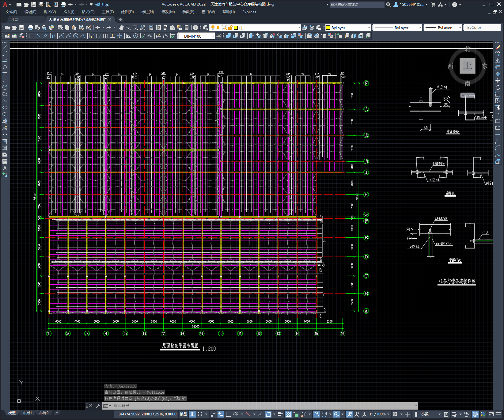
Task: Toggle transparency display in status bar
Action: coord(288,414)
